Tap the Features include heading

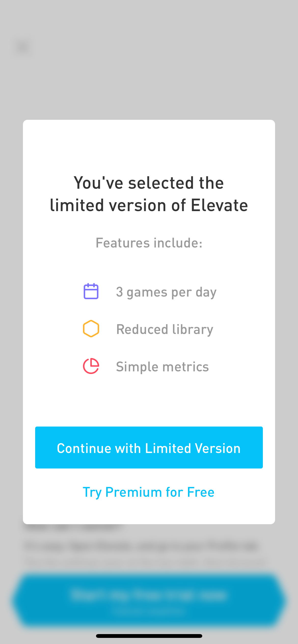pos(149,243)
